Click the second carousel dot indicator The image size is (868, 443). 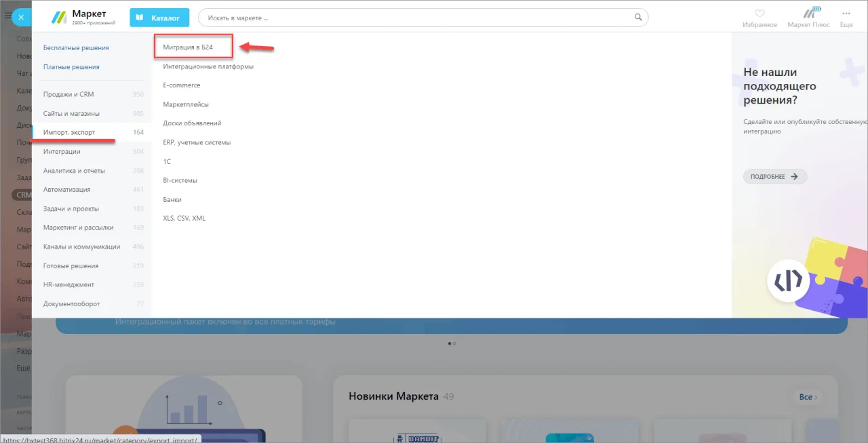(454, 343)
